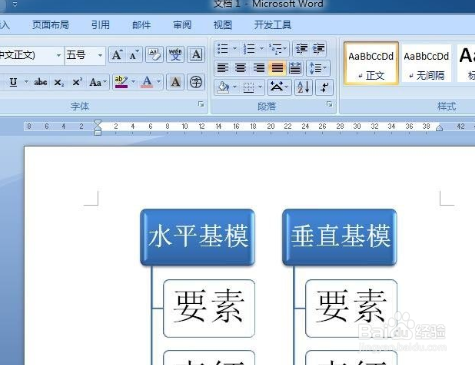Apply numbered list

[x=249, y=49]
